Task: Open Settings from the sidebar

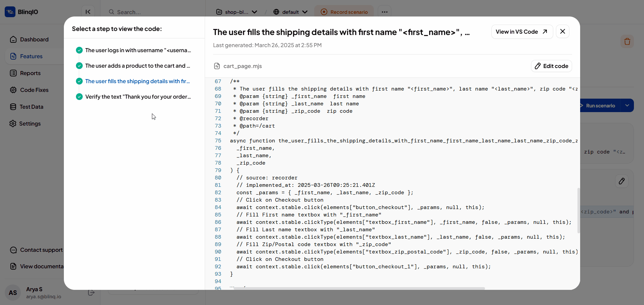Action: pyautogui.click(x=30, y=124)
